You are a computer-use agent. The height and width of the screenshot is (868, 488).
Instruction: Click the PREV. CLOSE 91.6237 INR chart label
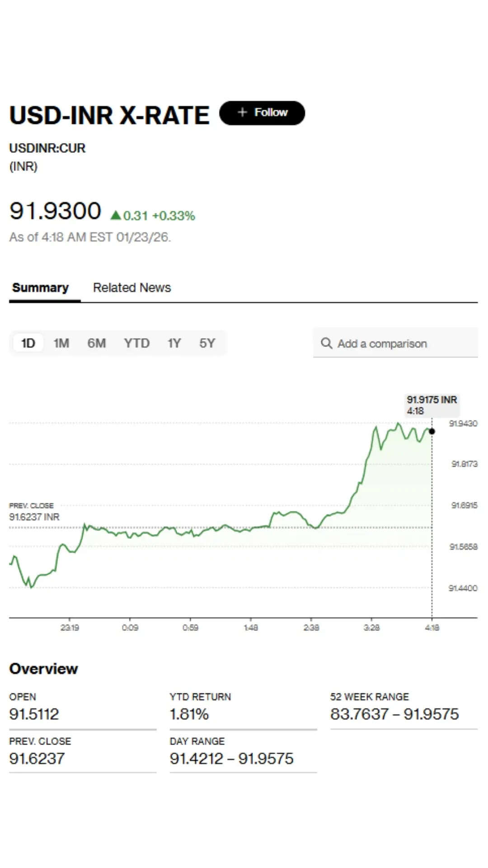tap(34, 512)
